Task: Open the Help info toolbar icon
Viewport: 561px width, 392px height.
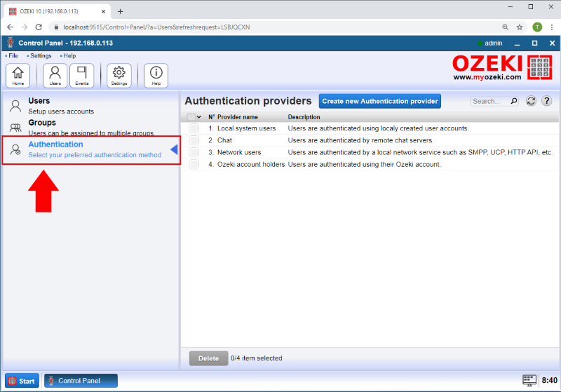Action: (x=156, y=76)
